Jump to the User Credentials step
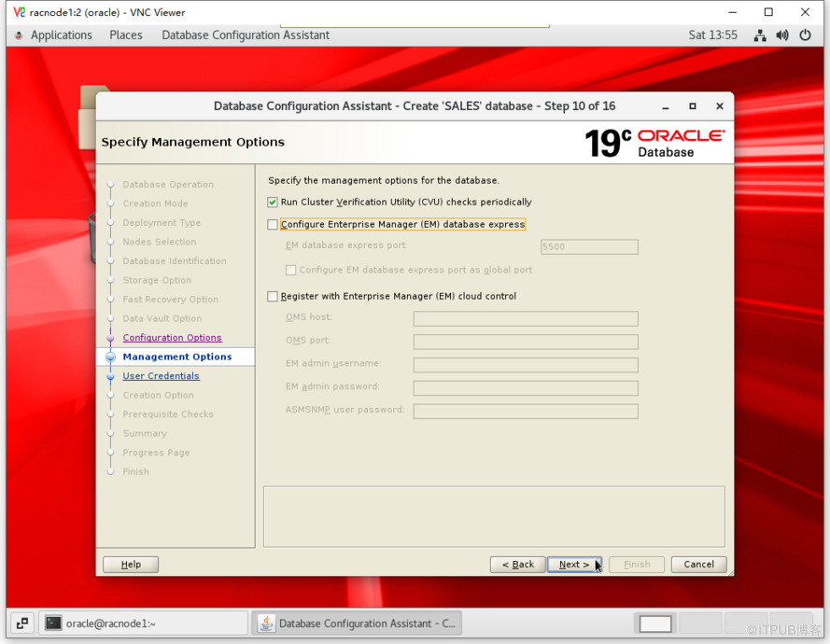This screenshot has width=830, height=644. pyautogui.click(x=161, y=376)
